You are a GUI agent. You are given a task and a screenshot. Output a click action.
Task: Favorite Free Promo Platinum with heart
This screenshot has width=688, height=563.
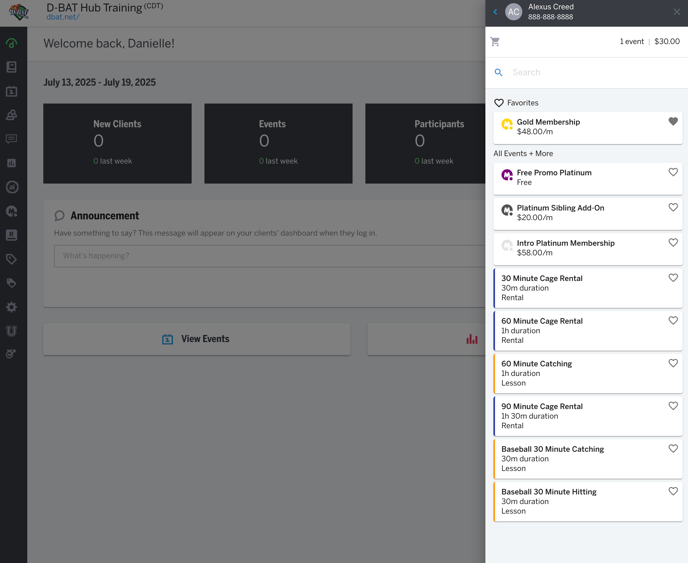(673, 172)
